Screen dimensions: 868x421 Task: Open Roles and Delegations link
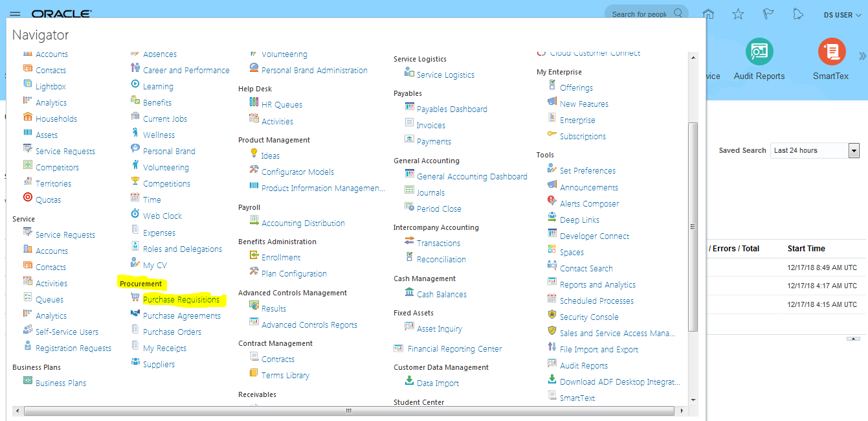183,249
